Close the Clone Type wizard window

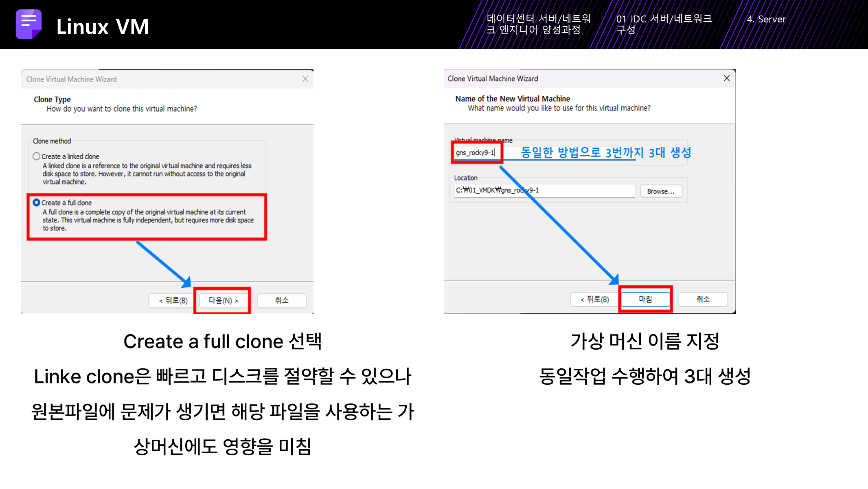pos(305,79)
